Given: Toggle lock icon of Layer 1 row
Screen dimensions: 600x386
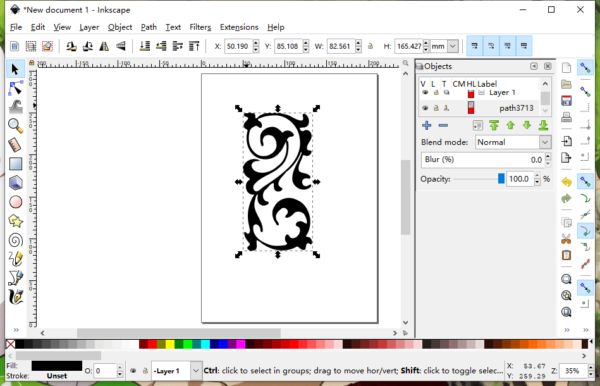Looking at the screenshot, I should pyautogui.click(x=436, y=93).
